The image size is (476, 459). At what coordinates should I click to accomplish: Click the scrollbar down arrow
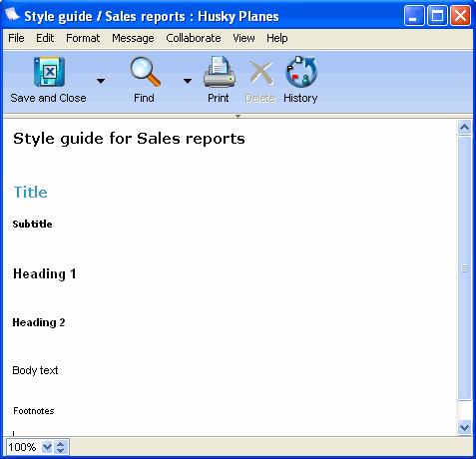[x=464, y=427]
